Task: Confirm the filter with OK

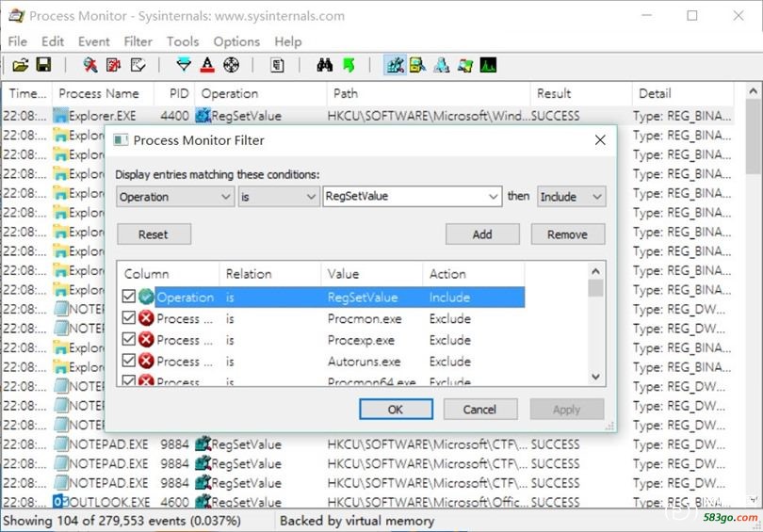Action: [x=396, y=410]
